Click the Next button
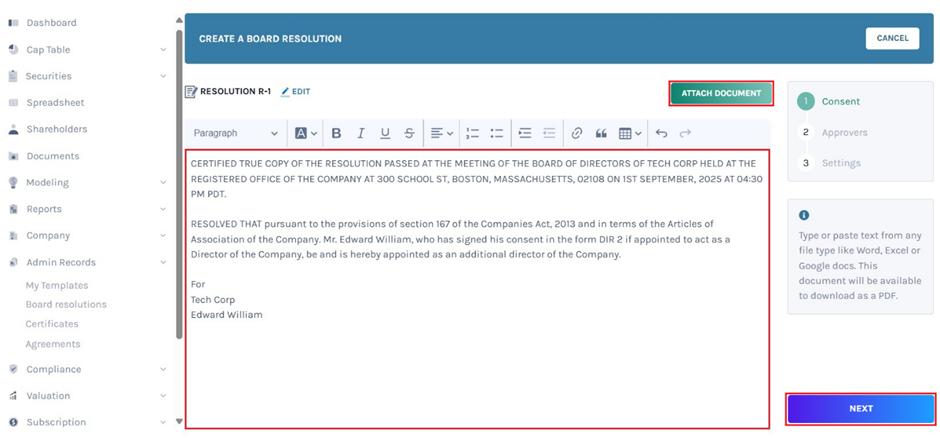This screenshot has height=438, width=940. 861,409
